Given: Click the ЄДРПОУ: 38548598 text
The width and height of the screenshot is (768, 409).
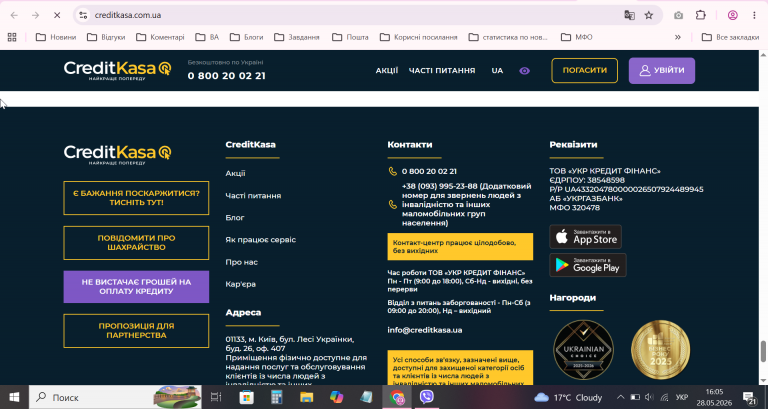Looking at the screenshot, I should (x=587, y=180).
